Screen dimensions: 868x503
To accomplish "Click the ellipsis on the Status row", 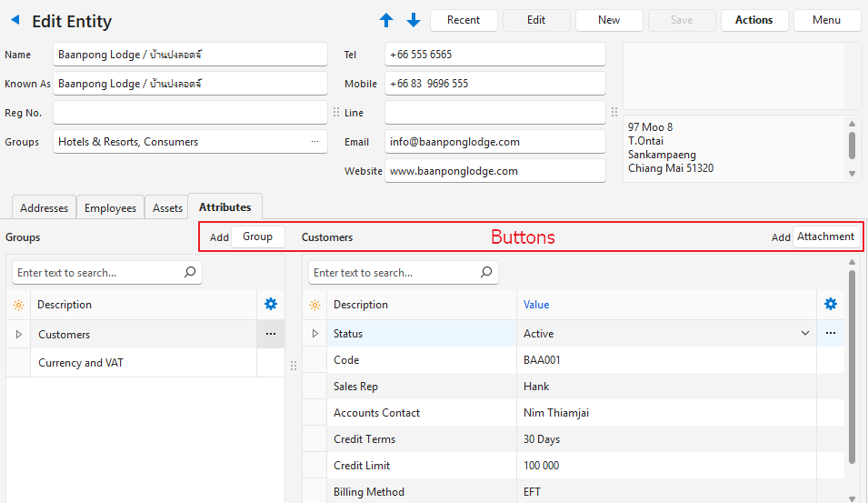I will tap(830, 334).
